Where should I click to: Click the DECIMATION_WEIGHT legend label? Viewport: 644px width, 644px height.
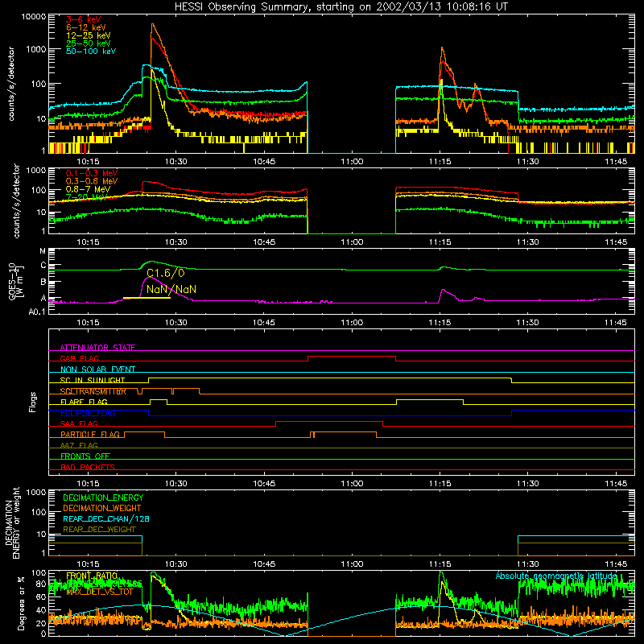point(102,508)
